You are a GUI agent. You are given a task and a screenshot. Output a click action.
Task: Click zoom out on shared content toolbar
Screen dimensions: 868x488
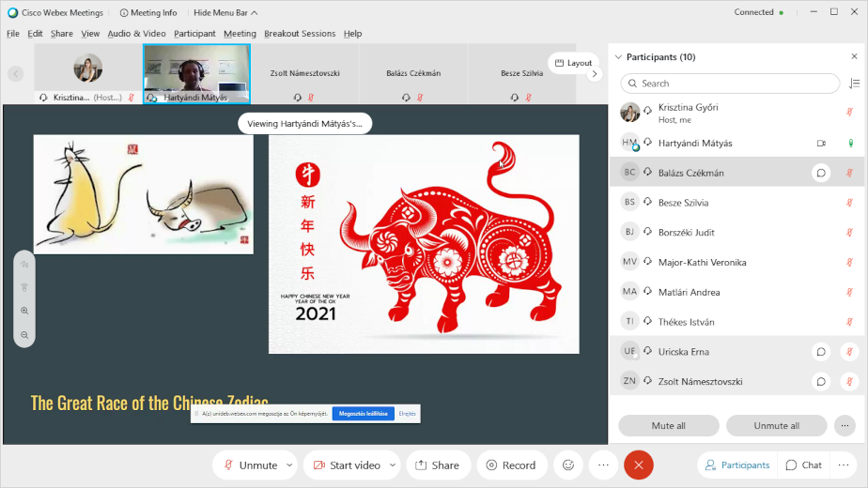coord(24,335)
